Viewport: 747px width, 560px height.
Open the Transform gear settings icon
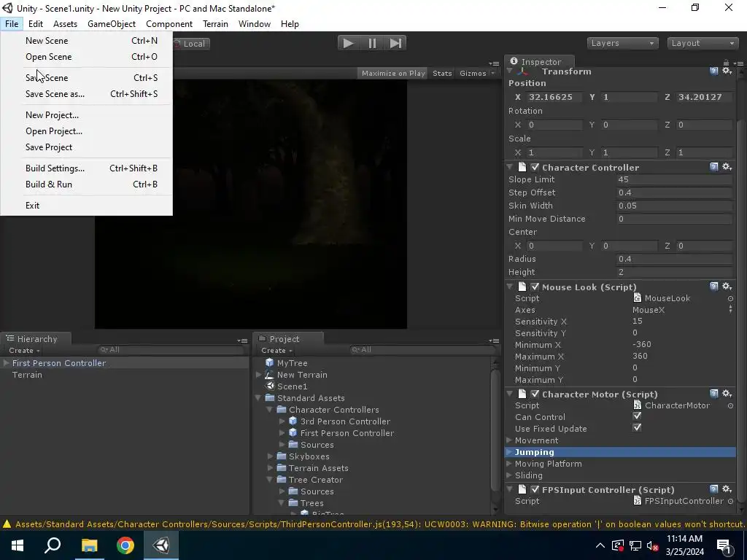pos(727,71)
